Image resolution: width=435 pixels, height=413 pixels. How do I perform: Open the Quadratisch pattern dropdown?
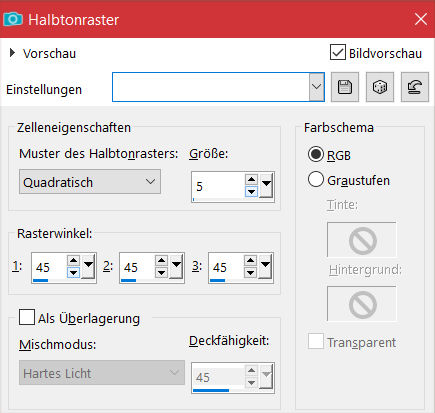90,182
